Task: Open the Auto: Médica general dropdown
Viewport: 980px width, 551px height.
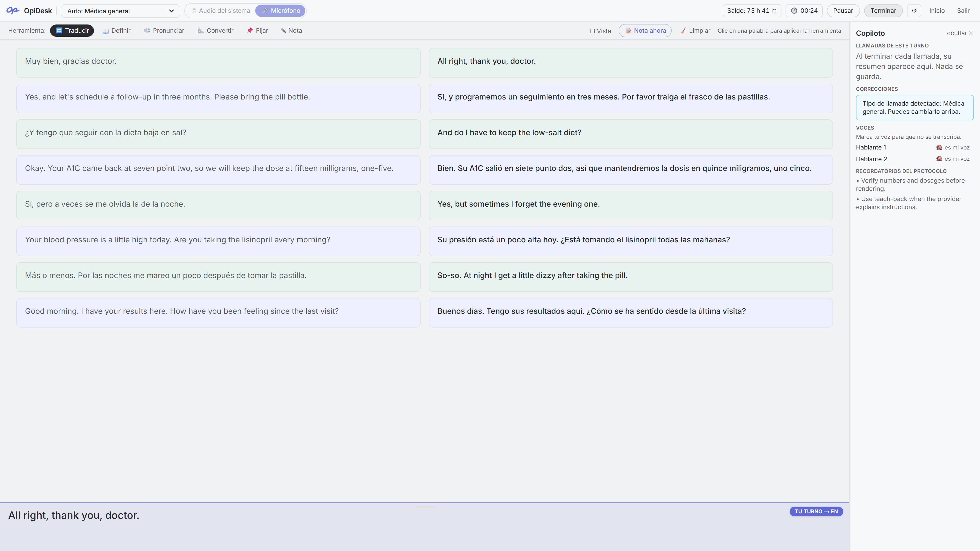Action: pyautogui.click(x=120, y=11)
